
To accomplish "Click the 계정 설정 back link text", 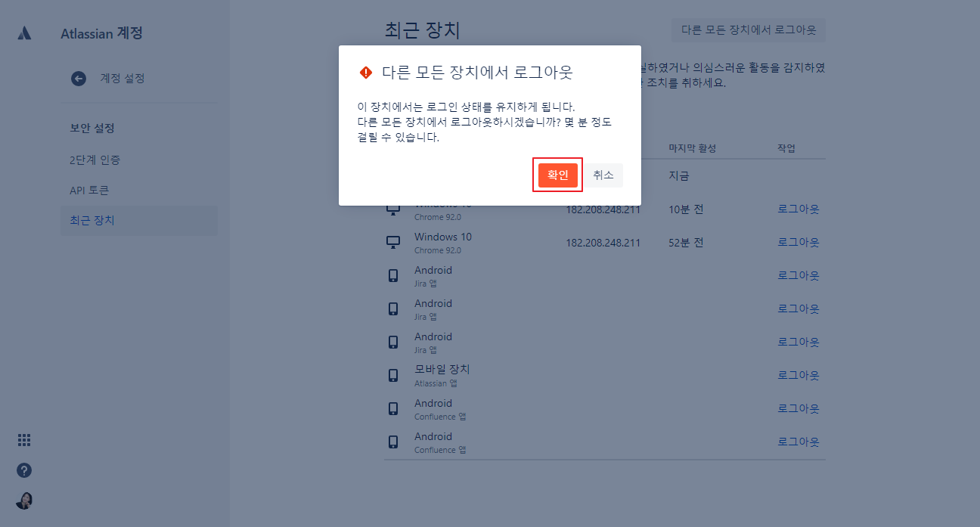I will pos(122,79).
